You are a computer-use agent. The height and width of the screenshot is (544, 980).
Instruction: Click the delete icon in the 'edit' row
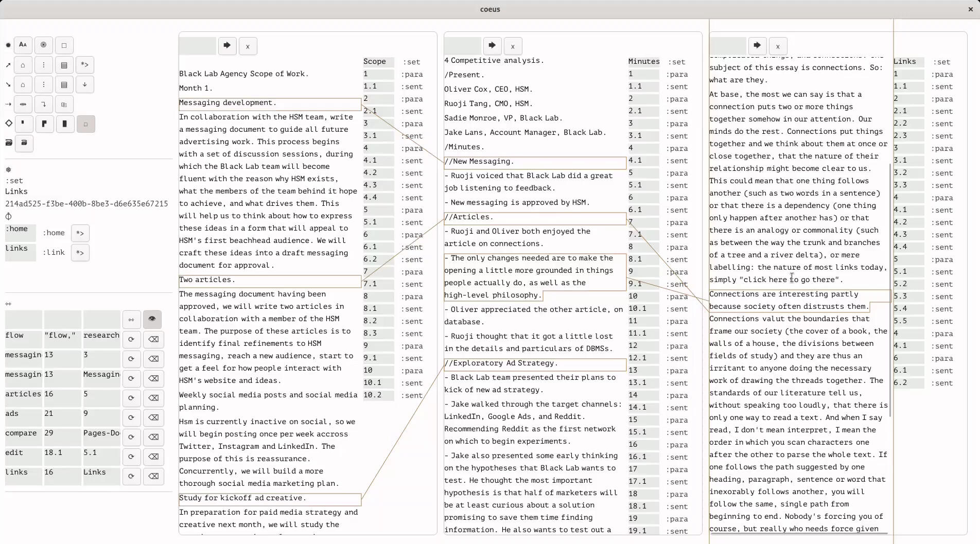(x=153, y=457)
